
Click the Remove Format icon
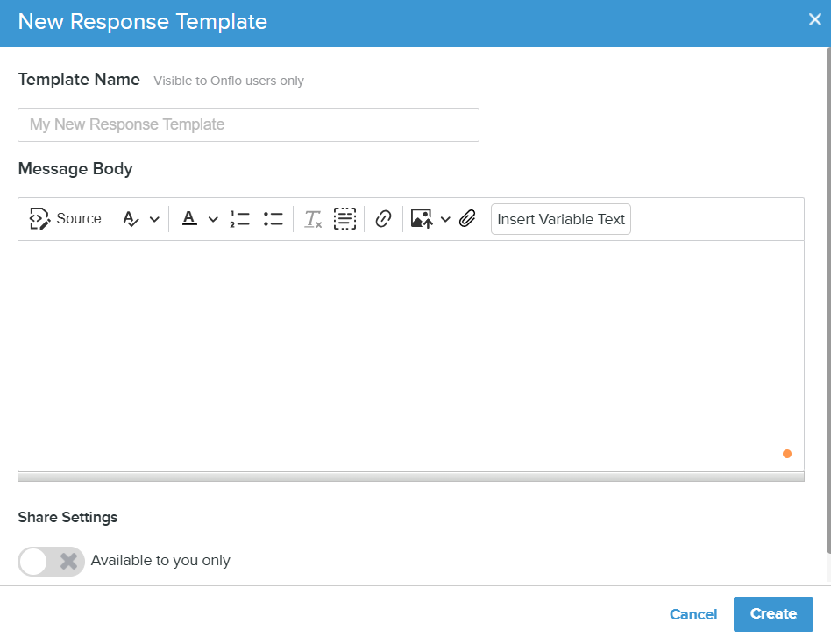pyautogui.click(x=313, y=219)
